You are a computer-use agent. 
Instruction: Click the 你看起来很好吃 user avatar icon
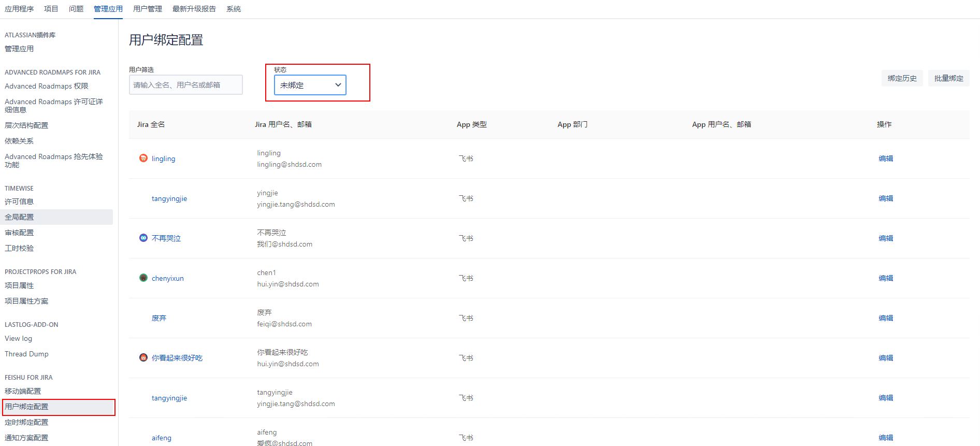pyautogui.click(x=143, y=357)
